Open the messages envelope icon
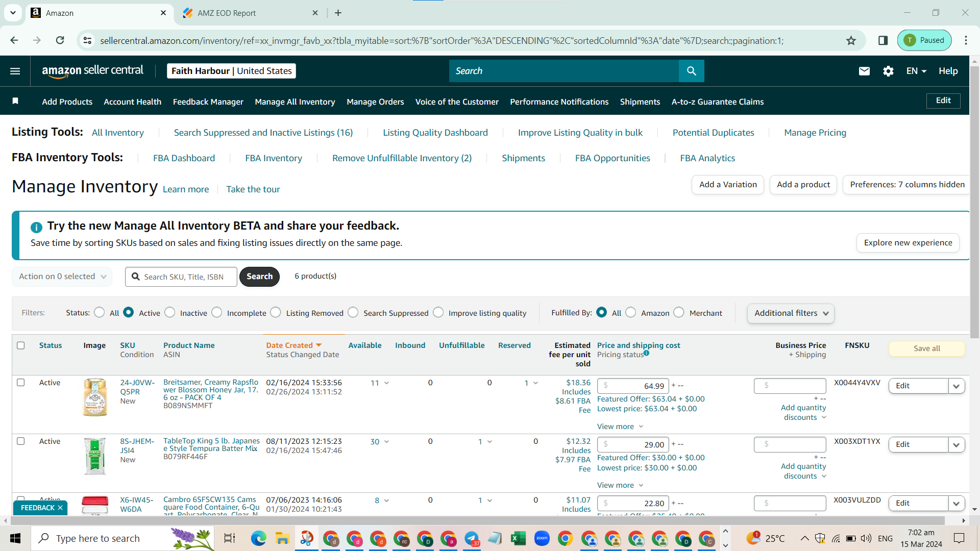This screenshot has height=551, width=980. click(x=864, y=71)
